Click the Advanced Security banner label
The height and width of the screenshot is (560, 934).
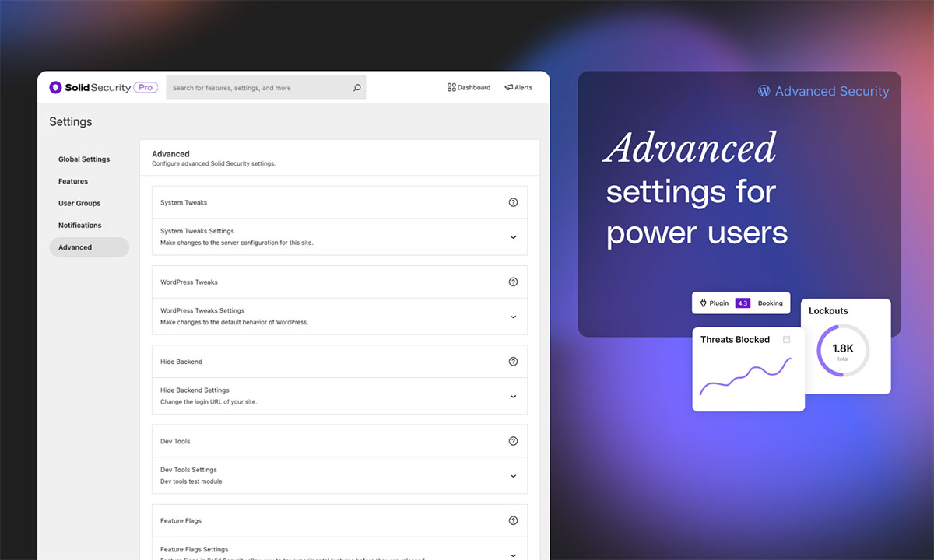pos(832,91)
